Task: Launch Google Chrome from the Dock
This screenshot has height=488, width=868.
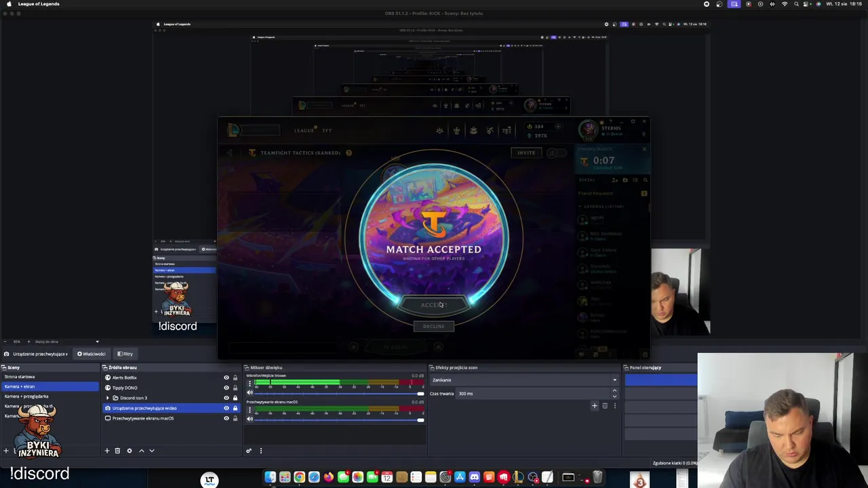Action: [x=299, y=477]
